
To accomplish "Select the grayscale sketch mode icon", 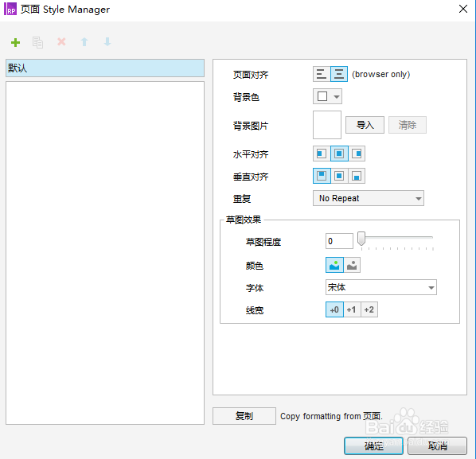I will [x=352, y=265].
